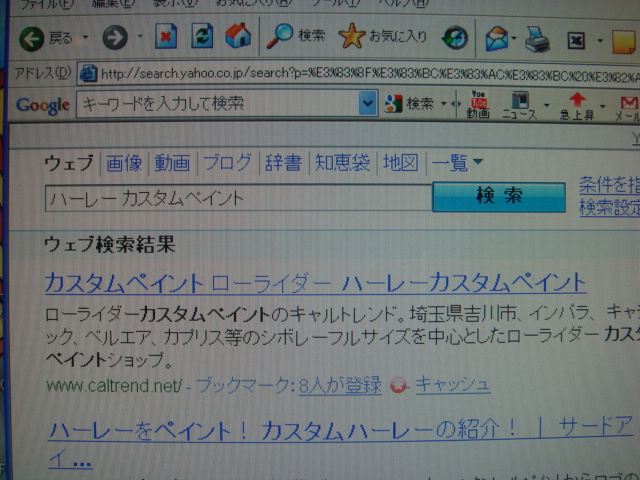This screenshot has width=640, height=480.
Task: Click bookmark icon beside 8人が登録
Action: pos(398,385)
